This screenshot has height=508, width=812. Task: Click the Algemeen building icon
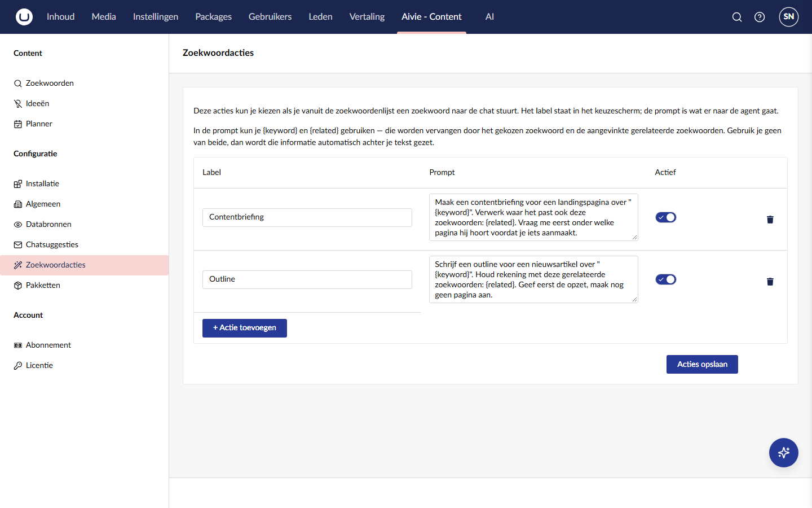click(x=18, y=204)
